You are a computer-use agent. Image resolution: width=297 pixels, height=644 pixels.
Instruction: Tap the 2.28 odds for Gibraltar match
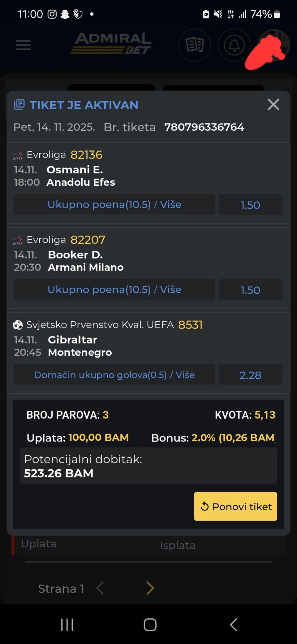coord(250,375)
